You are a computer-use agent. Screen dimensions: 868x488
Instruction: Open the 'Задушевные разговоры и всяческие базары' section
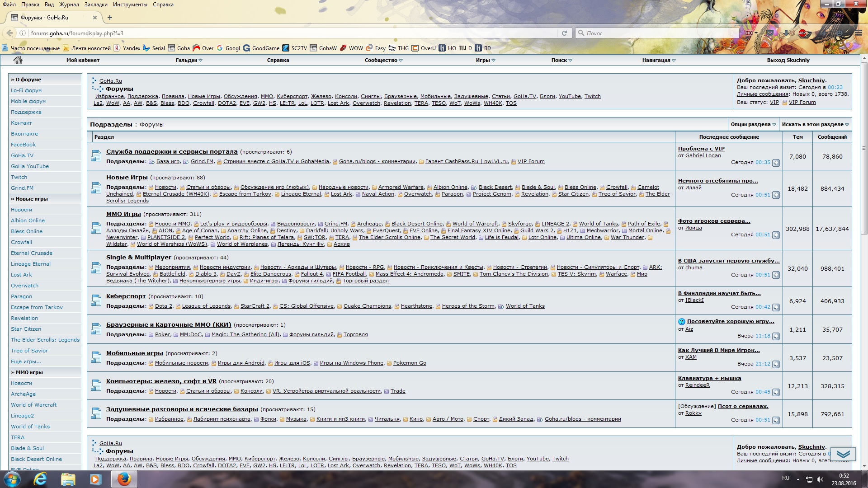pos(182,409)
